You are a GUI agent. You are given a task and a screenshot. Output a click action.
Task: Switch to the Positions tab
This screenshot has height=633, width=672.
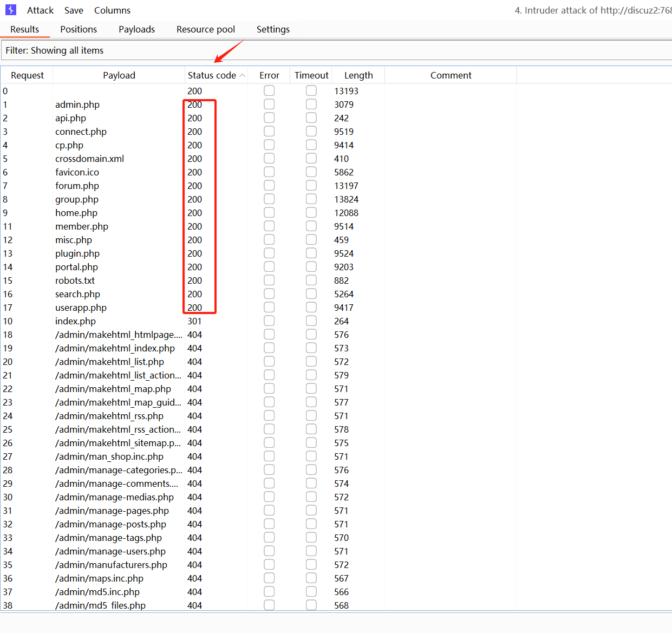(x=79, y=29)
